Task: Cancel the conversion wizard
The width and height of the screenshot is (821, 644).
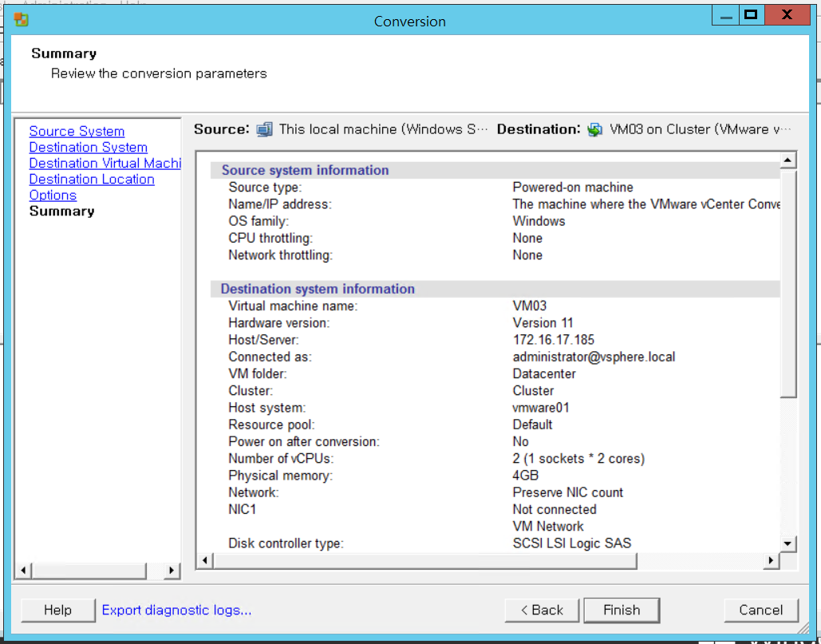Action: [761, 610]
